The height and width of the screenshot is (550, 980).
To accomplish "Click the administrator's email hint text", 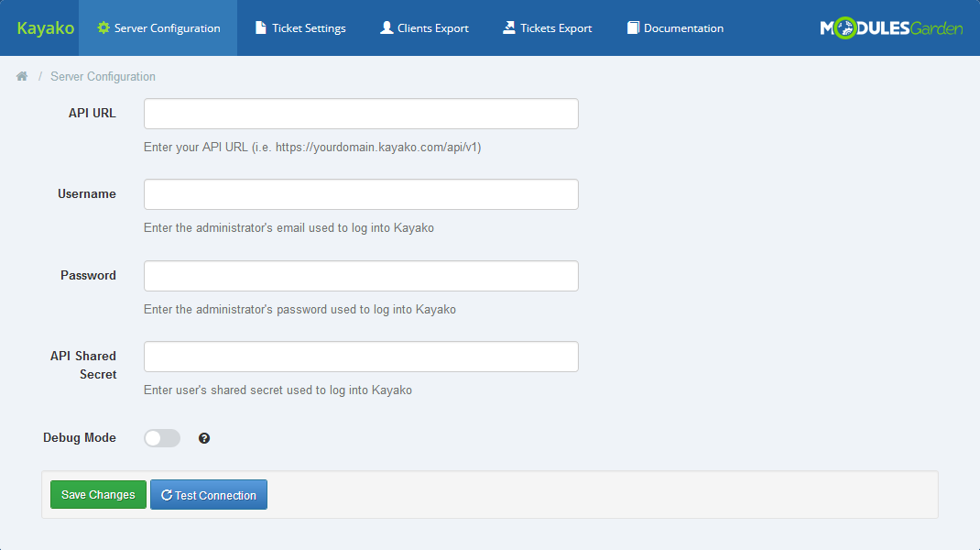I will pos(289,227).
